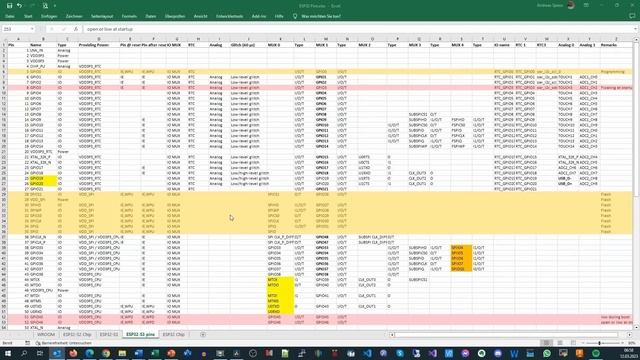Open the ribbon display options icon
Image resolution: width=640 pixels, height=360 pixels.
(x=587, y=5)
